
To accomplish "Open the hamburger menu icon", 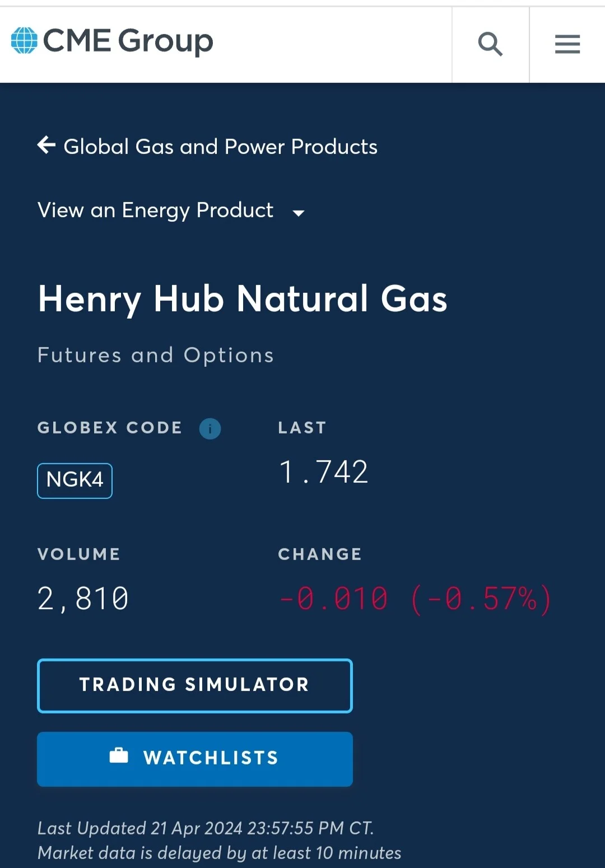I will point(567,44).
